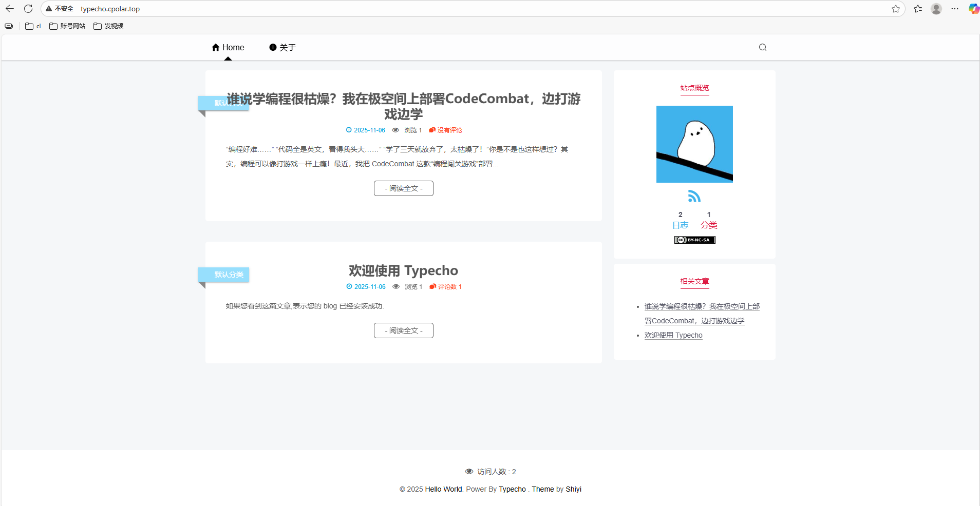Click the browser back arrow

click(x=10, y=9)
